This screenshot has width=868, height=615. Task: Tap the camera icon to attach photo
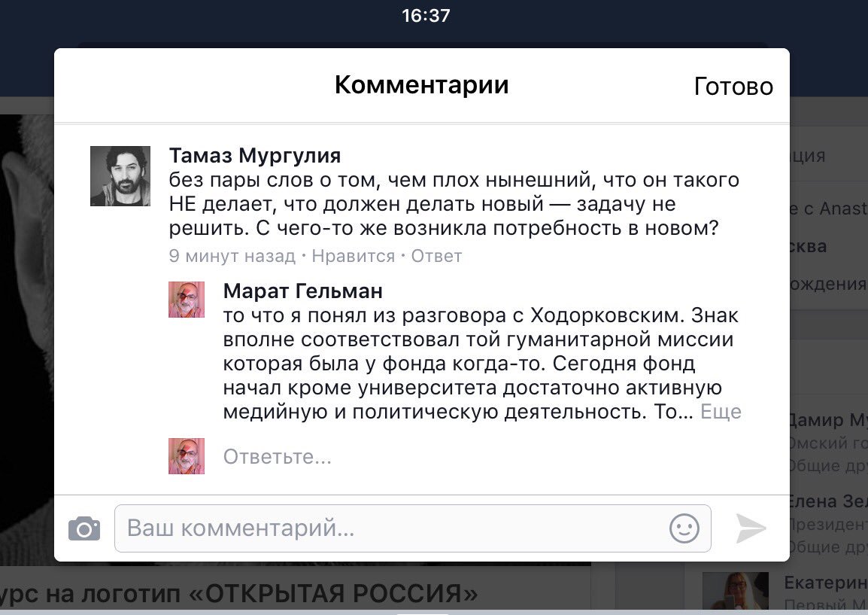click(x=84, y=528)
